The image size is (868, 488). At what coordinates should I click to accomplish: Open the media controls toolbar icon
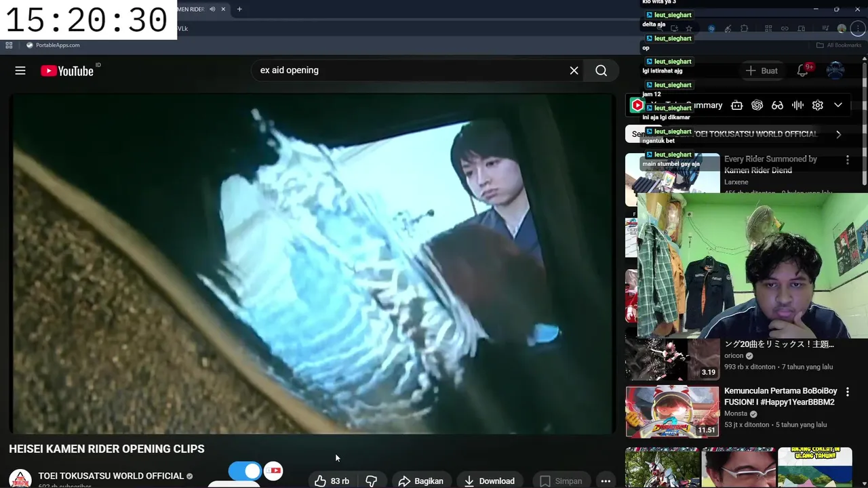point(825,28)
